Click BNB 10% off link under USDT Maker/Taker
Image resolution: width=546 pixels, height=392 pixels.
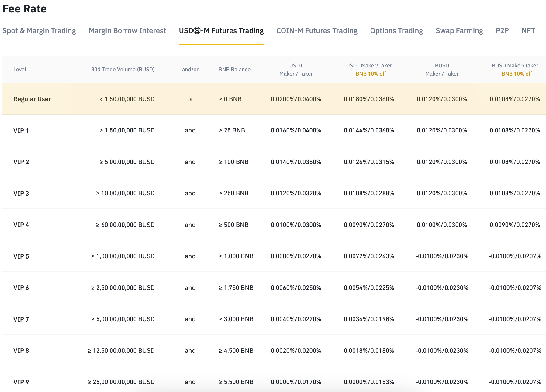point(371,74)
